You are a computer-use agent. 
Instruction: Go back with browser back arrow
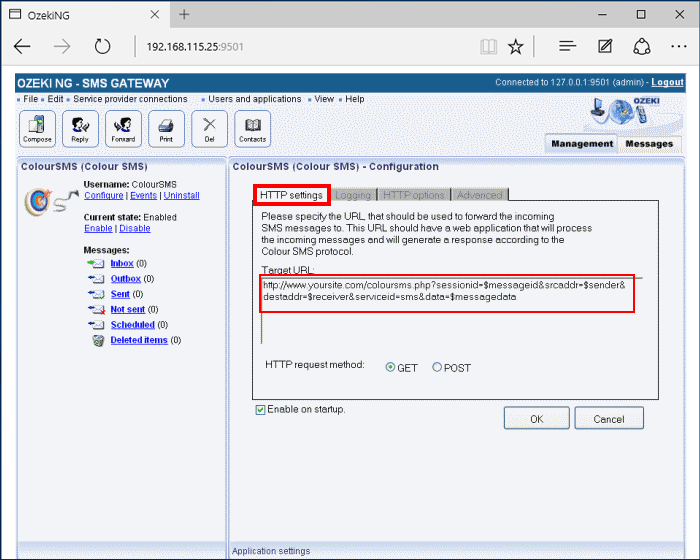[22, 46]
